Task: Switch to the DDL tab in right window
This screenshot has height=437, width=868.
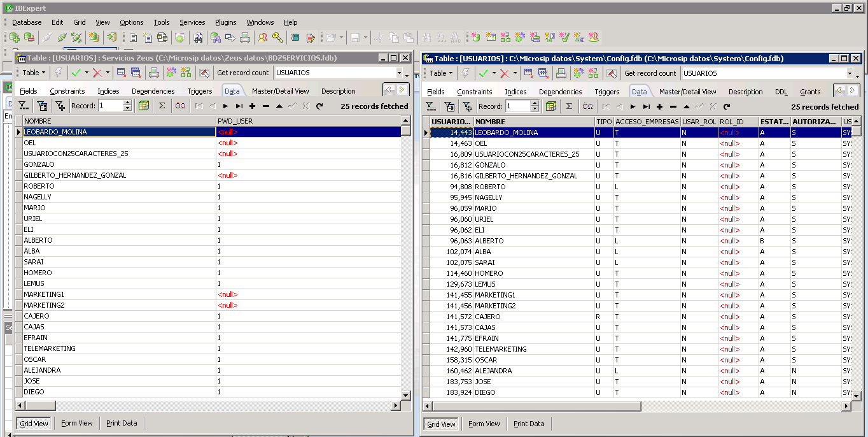Action: 781,92
